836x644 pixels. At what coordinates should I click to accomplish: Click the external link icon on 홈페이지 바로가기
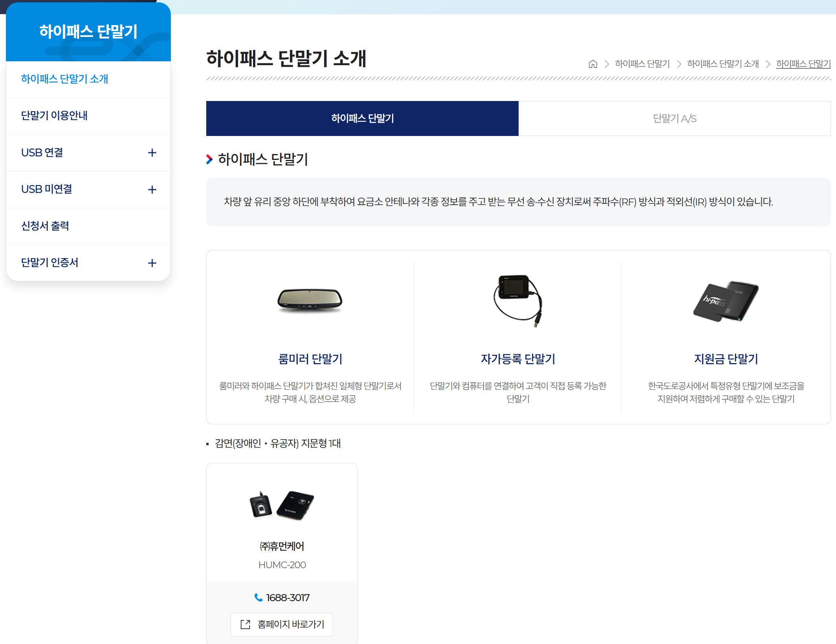tap(245, 624)
